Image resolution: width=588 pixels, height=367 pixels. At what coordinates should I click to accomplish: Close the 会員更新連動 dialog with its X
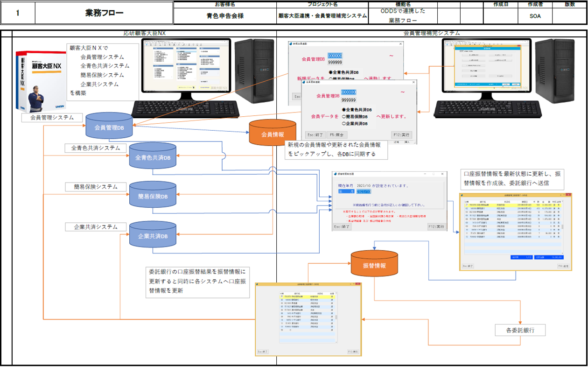point(413,82)
